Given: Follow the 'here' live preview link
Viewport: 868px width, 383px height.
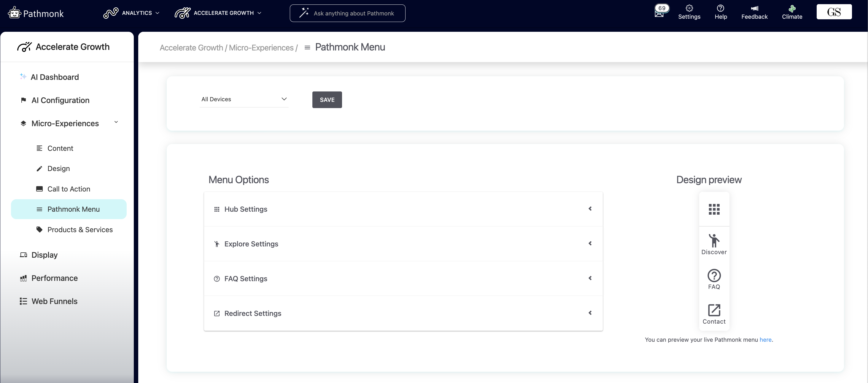Looking at the screenshot, I should tap(765, 340).
